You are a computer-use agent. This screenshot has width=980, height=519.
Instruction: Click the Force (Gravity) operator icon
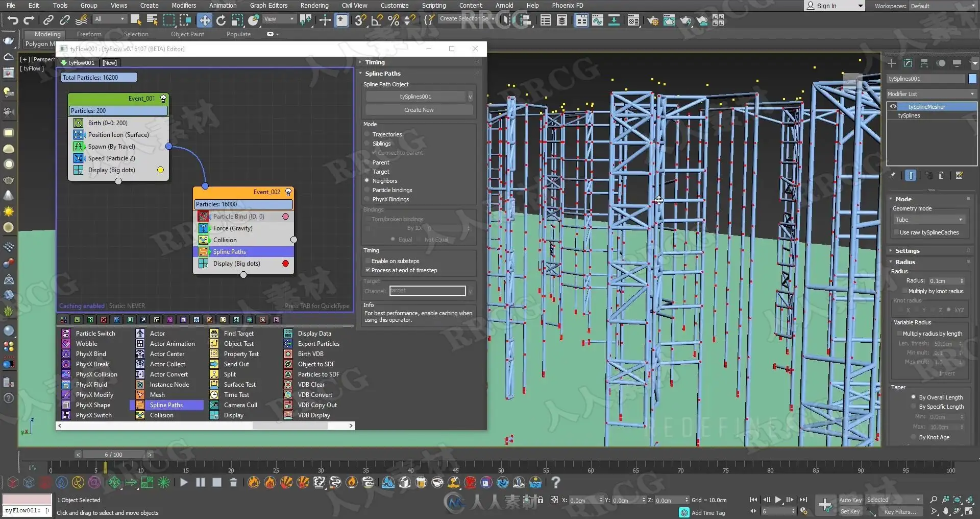(203, 228)
